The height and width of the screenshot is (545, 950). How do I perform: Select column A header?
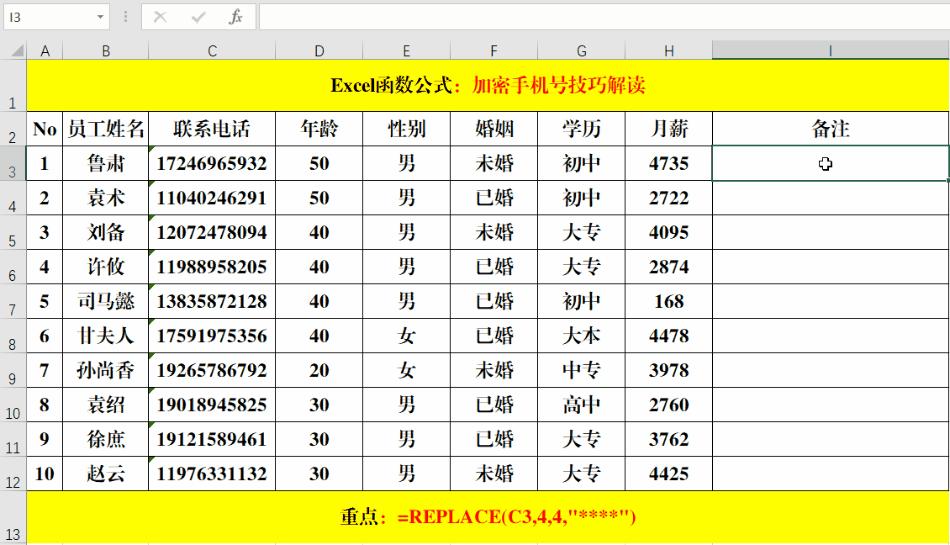[x=45, y=51]
